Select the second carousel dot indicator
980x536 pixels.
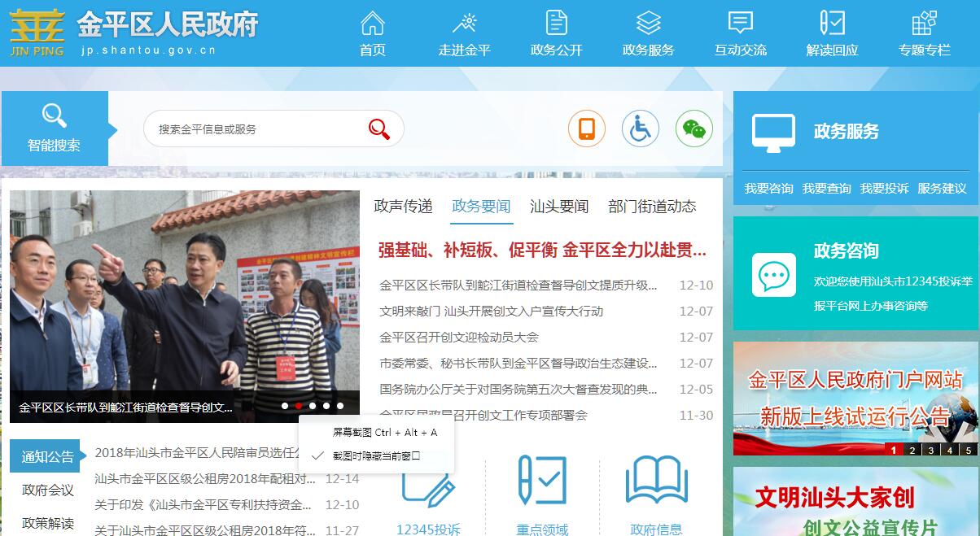point(299,405)
